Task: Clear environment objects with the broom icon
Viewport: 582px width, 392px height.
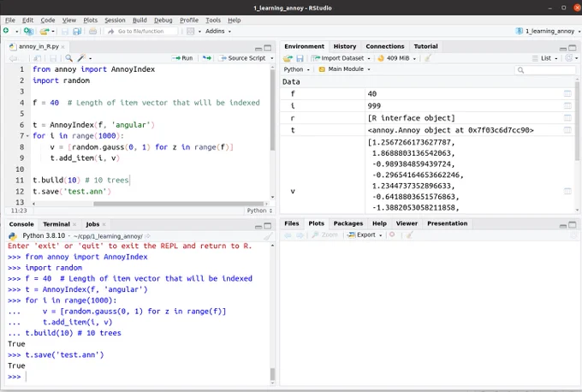Action: (428, 58)
